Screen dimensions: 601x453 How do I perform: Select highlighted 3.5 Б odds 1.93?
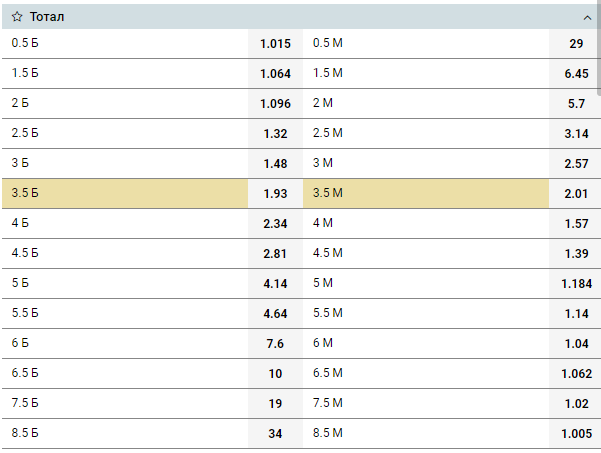click(274, 193)
